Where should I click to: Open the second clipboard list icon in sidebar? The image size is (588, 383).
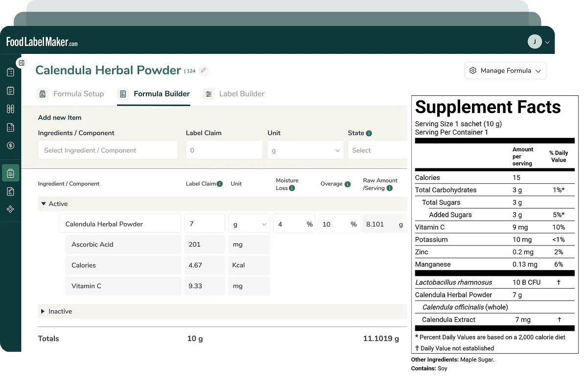click(10, 90)
